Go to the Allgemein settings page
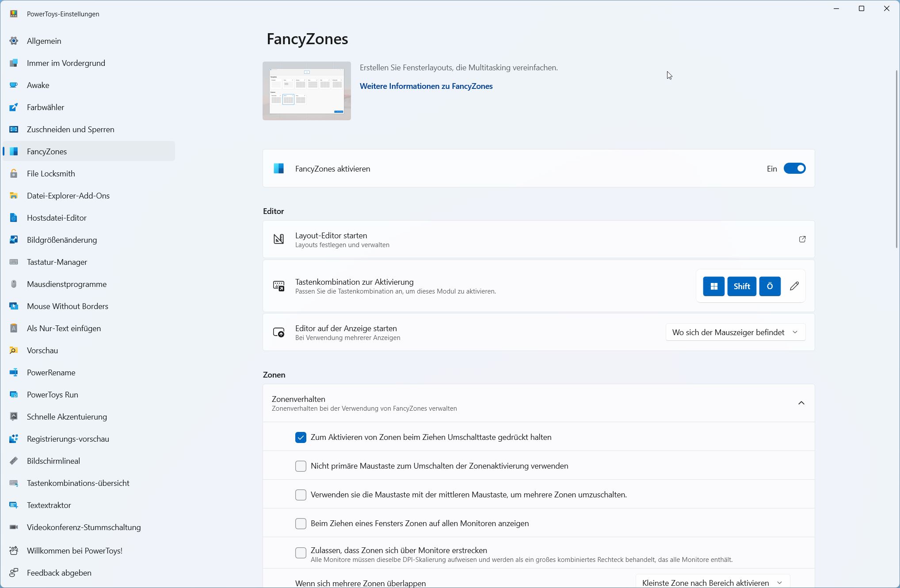 [x=44, y=41]
